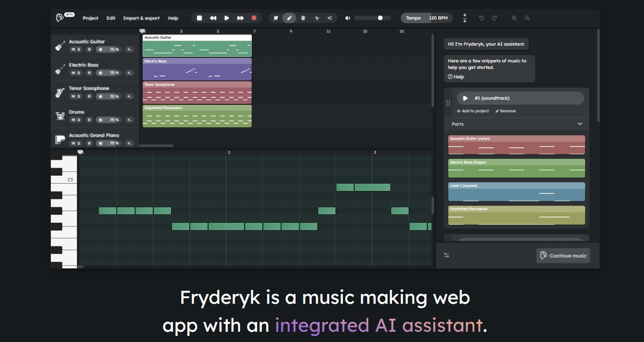The image size is (644, 342).
Task: Click the Drums kit instrument icon
Action: [x=60, y=116]
